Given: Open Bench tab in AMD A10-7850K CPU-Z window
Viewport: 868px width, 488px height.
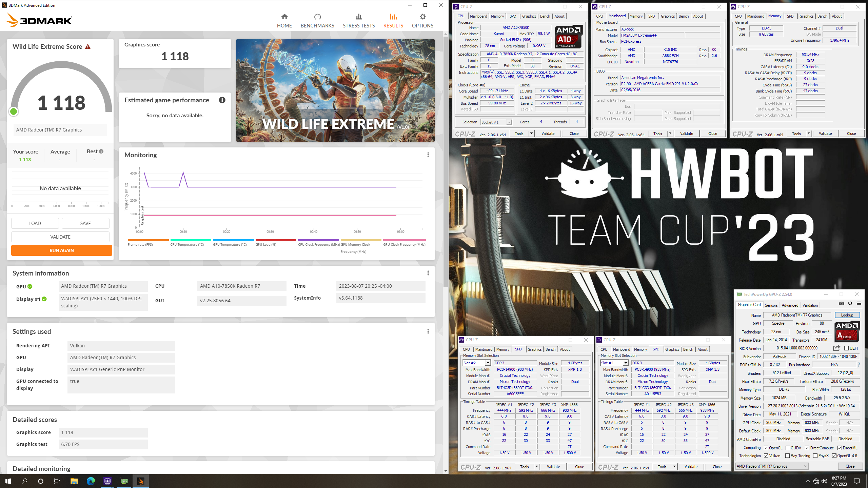Looking at the screenshot, I should coord(545,16).
